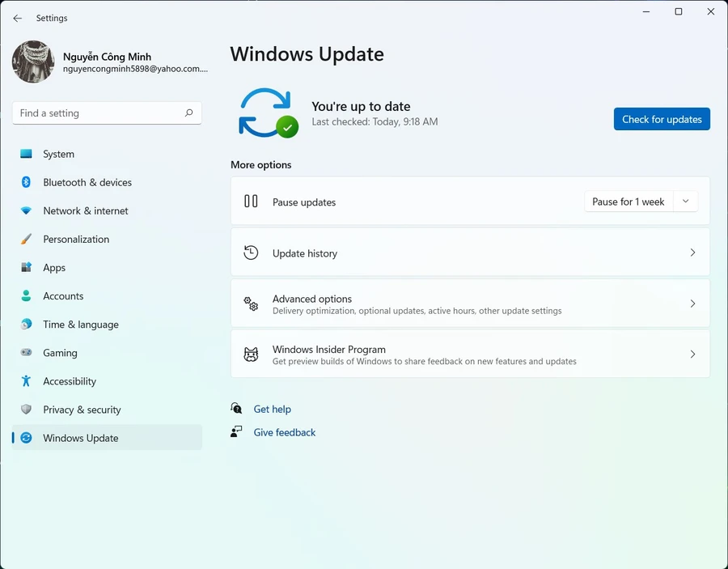Image resolution: width=728 pixels, height=569 pixels.
Task: Click the user name Nguyễn Công Minh
Action: pyautogui.click(x=108, y=57)
